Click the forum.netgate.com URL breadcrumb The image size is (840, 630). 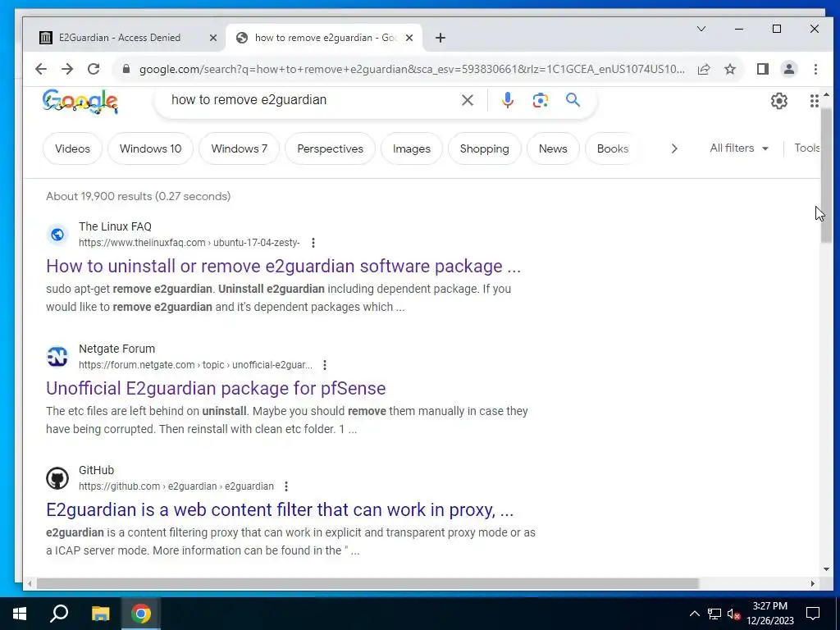[x=195, y=365]
